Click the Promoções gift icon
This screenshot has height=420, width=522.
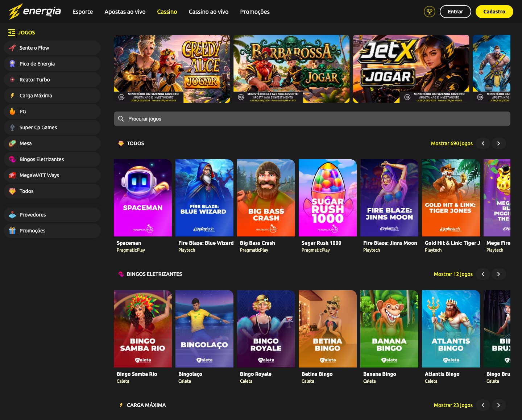coord(12,231)
